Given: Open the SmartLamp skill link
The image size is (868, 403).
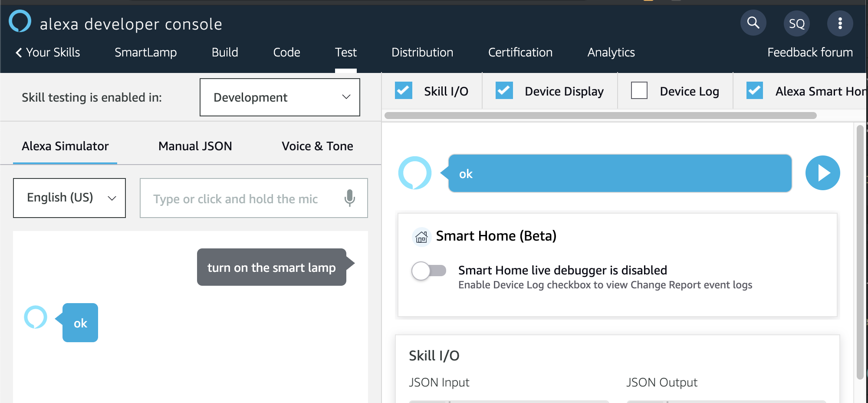Looking at the screenshot, I should [x=145, y=53].
